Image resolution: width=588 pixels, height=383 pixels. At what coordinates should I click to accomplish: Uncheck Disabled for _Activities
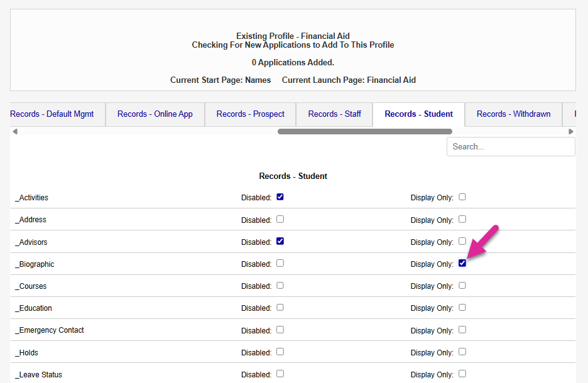280,197
